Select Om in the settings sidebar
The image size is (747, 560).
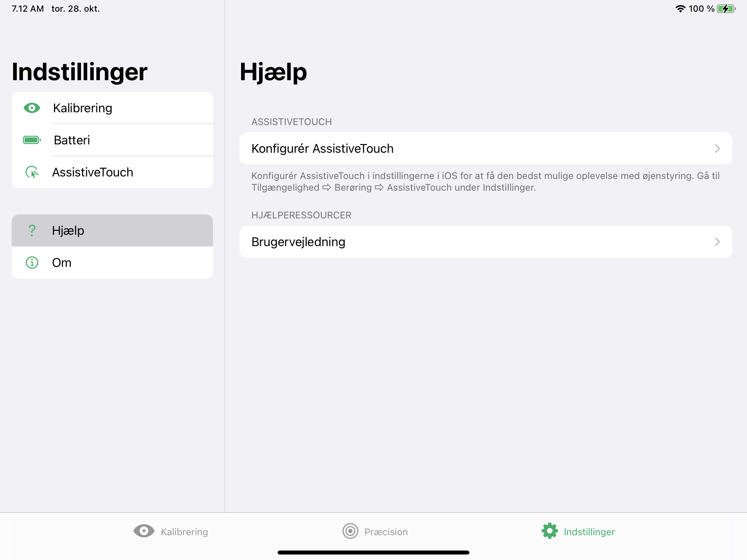pos(62,262)
